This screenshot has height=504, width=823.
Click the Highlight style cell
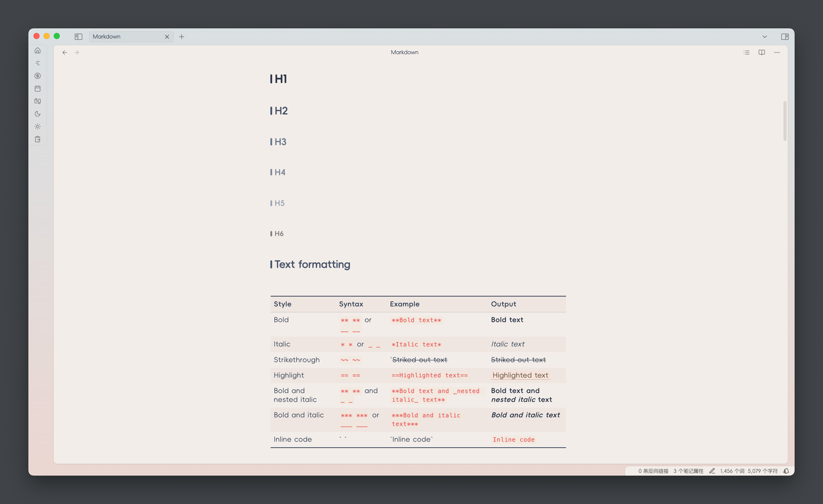tap(289, 375)
